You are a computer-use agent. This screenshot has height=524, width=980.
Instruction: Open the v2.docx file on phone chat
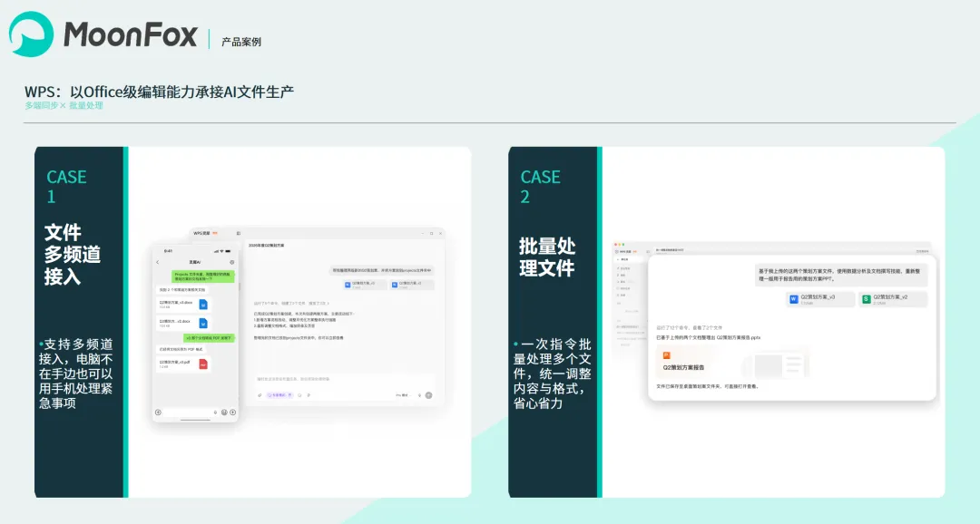[183, 323]
